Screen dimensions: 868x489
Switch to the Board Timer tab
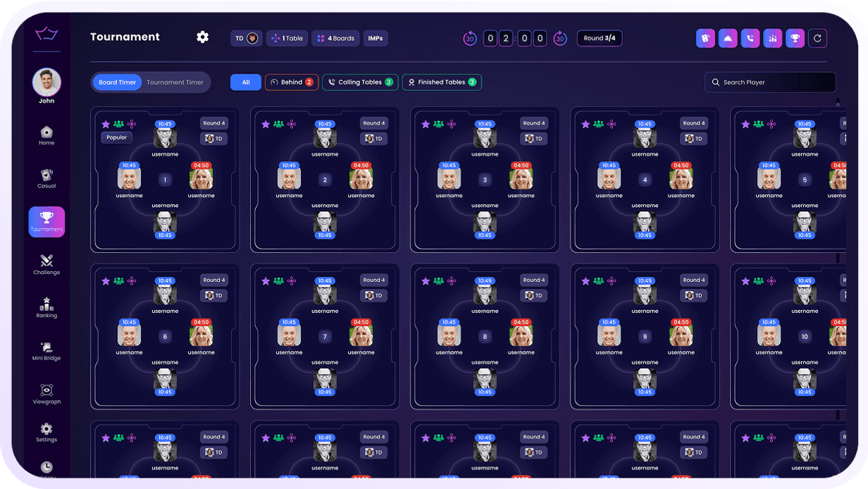pos(116,82)
